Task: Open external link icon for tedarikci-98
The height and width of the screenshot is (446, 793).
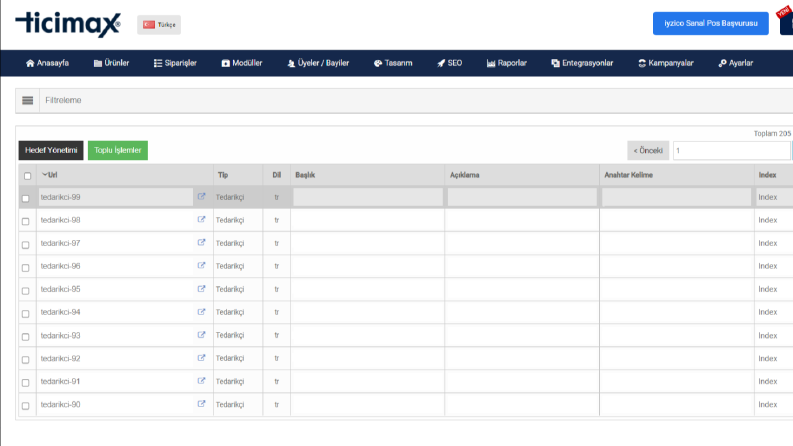Action: (x=201, y=219)
